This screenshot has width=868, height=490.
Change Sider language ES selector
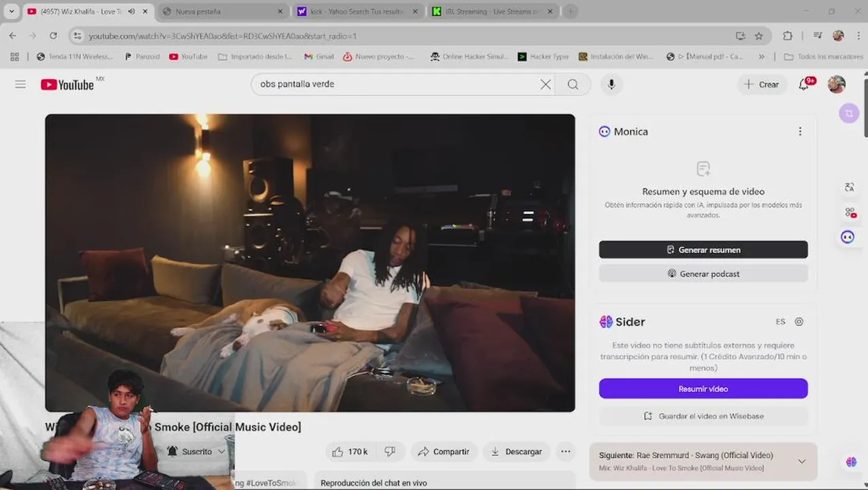click(x=780, y=322)
